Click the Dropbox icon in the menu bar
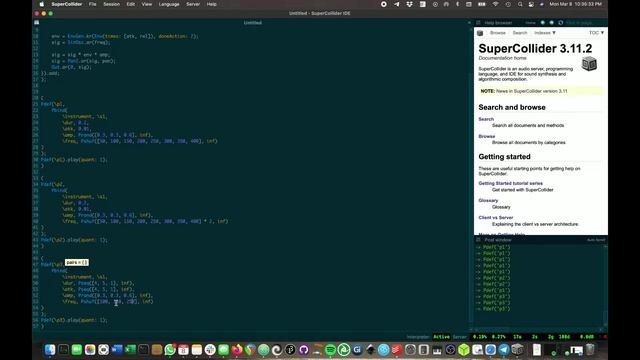This screenshot has width=640, height=360. 409,4
